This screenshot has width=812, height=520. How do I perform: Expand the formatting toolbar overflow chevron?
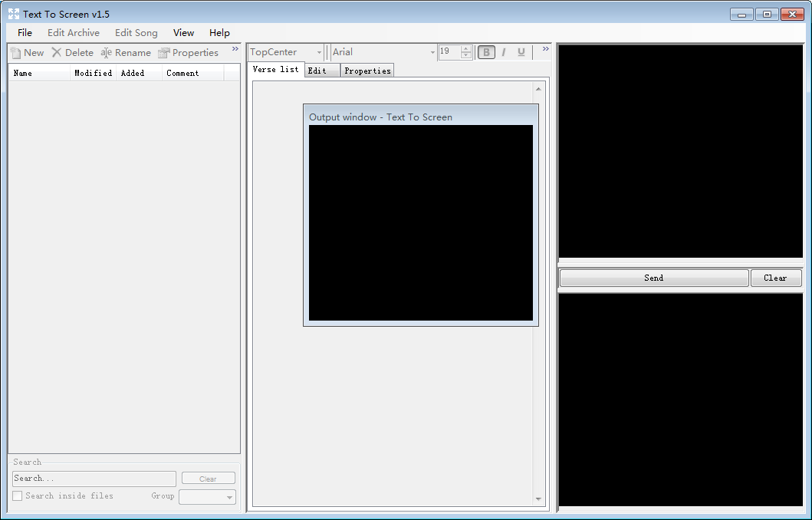pos(545,48)
